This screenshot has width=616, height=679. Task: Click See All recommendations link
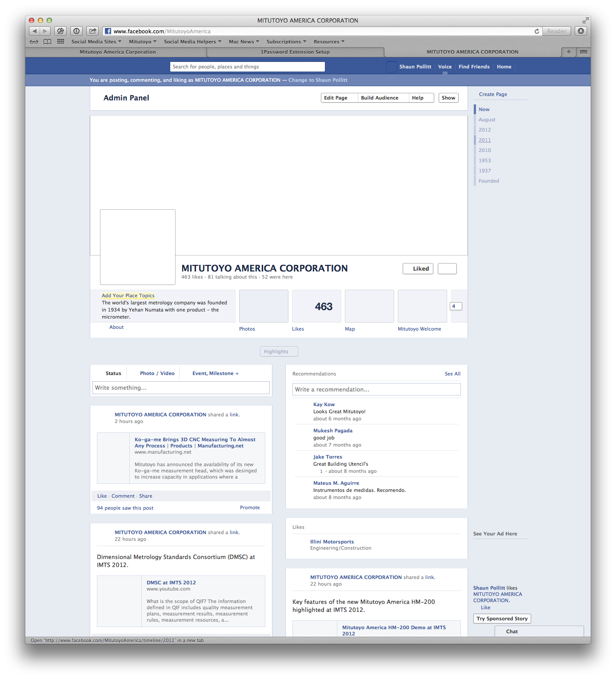452,374
